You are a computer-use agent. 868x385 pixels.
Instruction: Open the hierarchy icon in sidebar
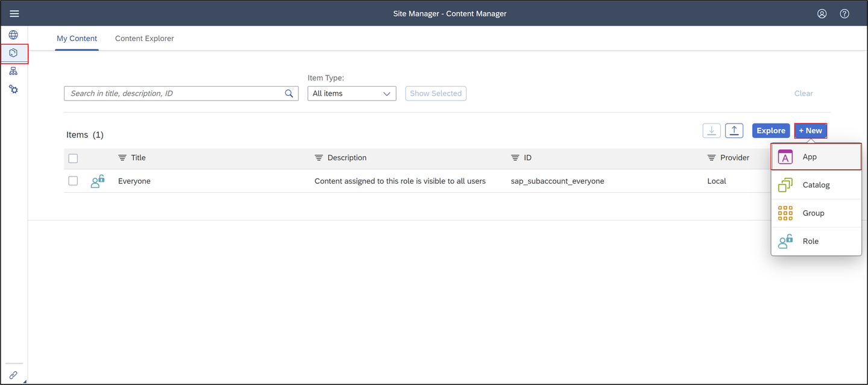[x=13, y=71]
